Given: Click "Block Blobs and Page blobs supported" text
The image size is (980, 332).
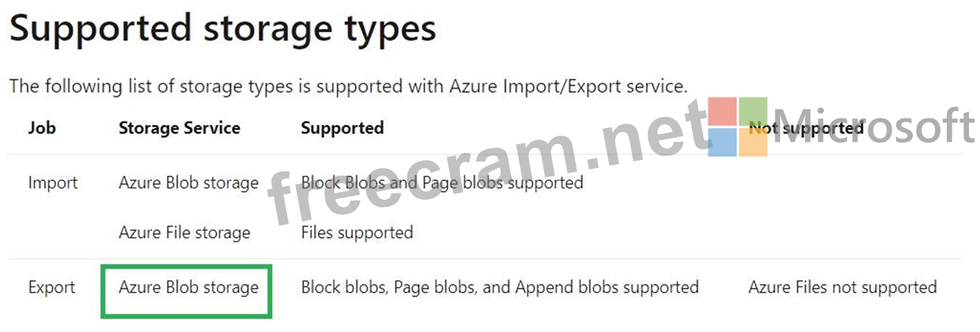Looking at the screenshot, I should (x=442, y=183).
